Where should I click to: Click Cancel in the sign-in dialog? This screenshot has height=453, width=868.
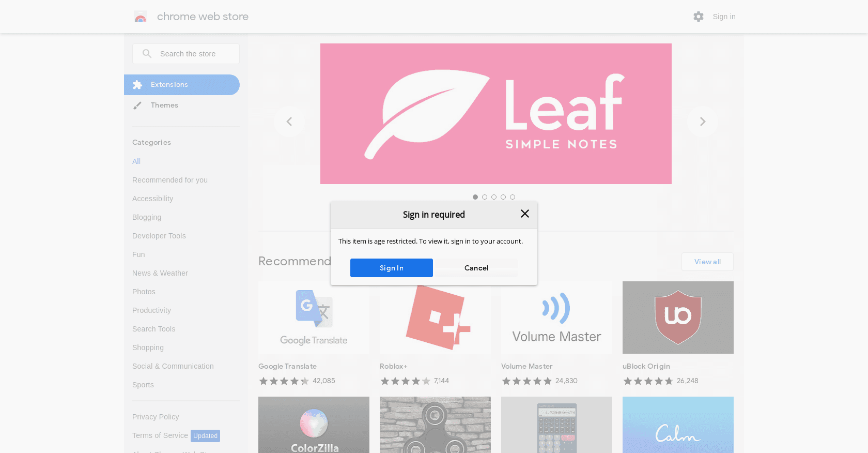click(x=476, y=268)
